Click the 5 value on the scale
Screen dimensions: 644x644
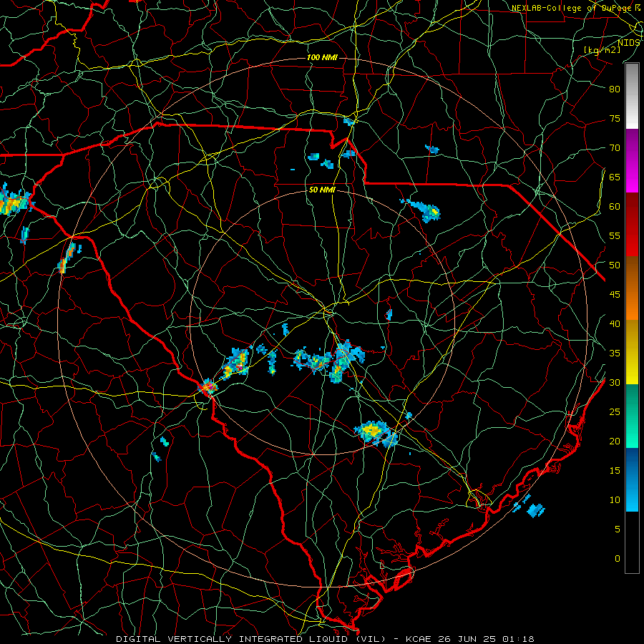click(x=618, y=530)
